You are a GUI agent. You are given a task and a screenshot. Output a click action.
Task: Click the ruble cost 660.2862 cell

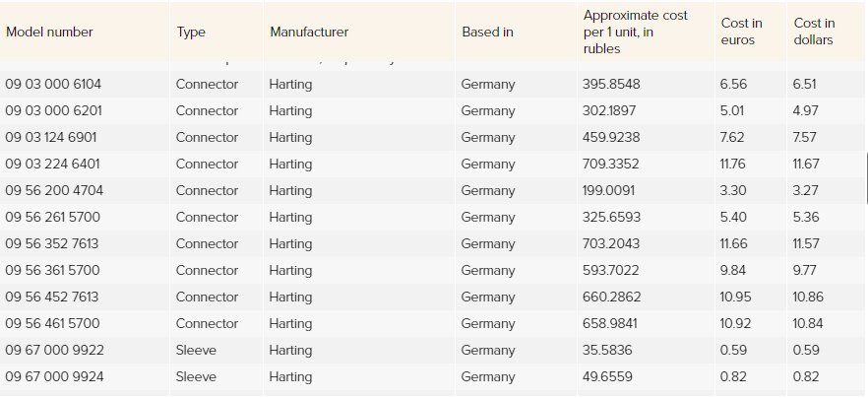[611, 298]
